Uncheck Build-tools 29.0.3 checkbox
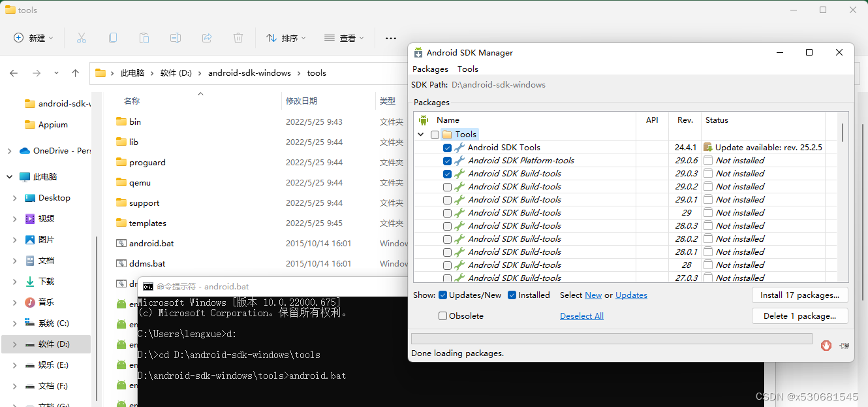This screenshot has width=868, height=407. point(447,174)
